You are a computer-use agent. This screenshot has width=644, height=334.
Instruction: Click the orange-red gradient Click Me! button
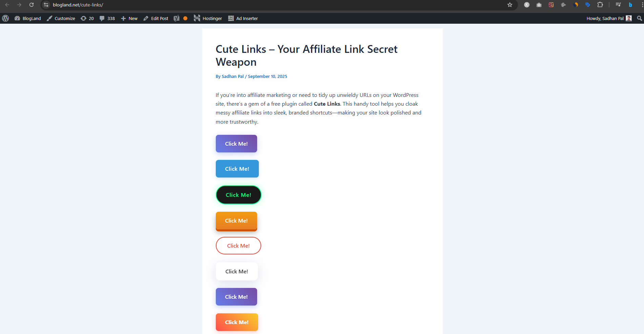[x=237, y=322]
